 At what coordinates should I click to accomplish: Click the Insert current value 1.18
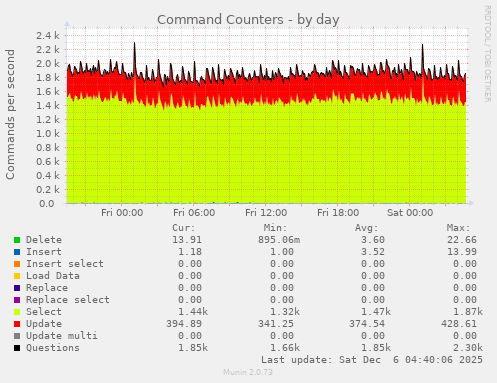point(190,252)
